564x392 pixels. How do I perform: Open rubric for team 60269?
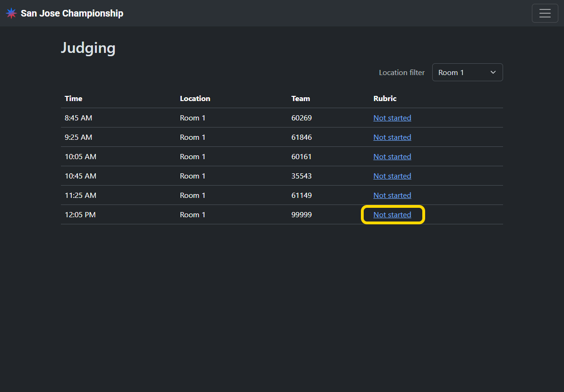click(x=392, y=118)
